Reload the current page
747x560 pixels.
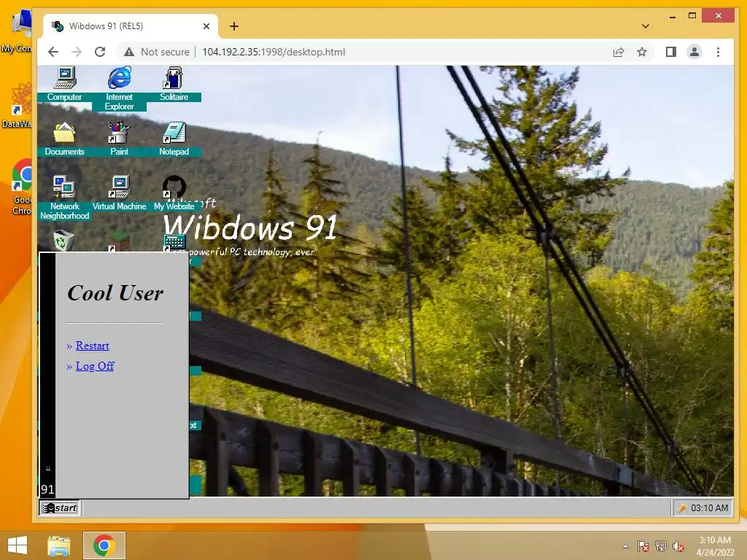(99, 52)
